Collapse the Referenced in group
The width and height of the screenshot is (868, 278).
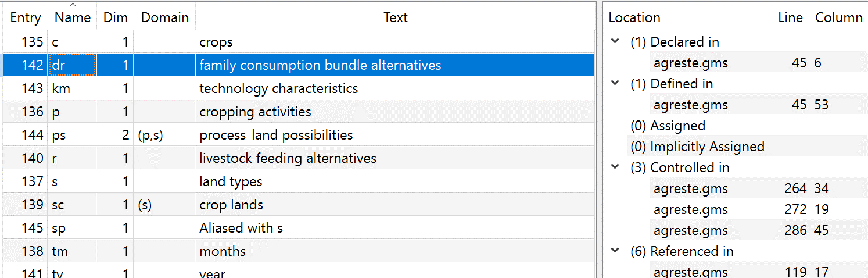click(615, 251)
